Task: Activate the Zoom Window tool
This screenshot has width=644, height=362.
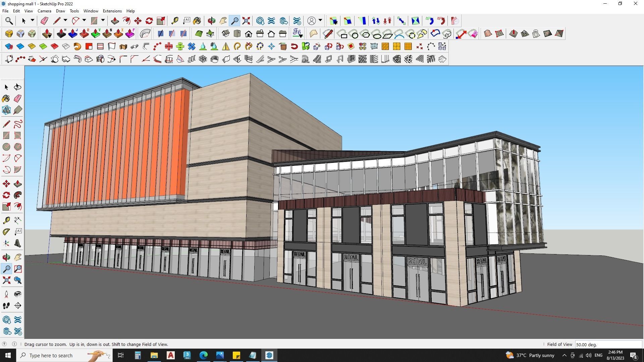Action: 17,269
